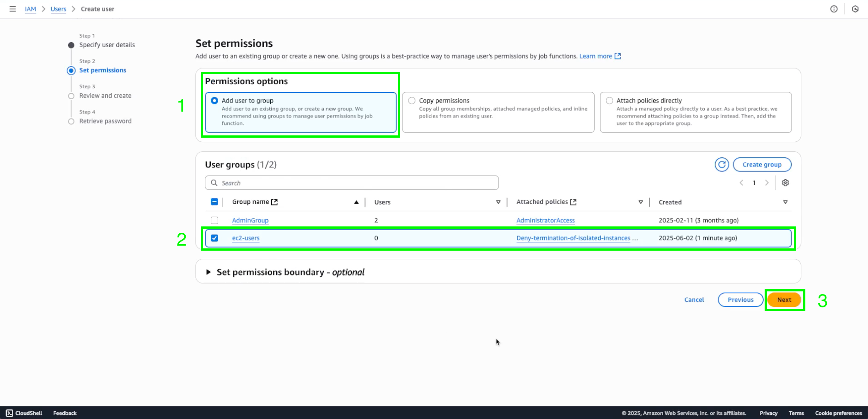Click page number 1 in pagination
The width and height of the screenshot is (868, 419).
[754, 183]
